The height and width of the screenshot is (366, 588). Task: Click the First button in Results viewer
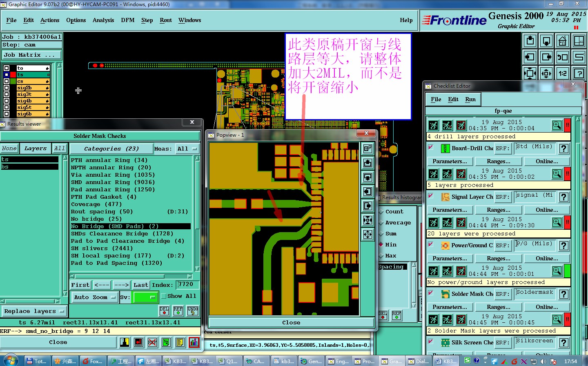pos(80,285)
